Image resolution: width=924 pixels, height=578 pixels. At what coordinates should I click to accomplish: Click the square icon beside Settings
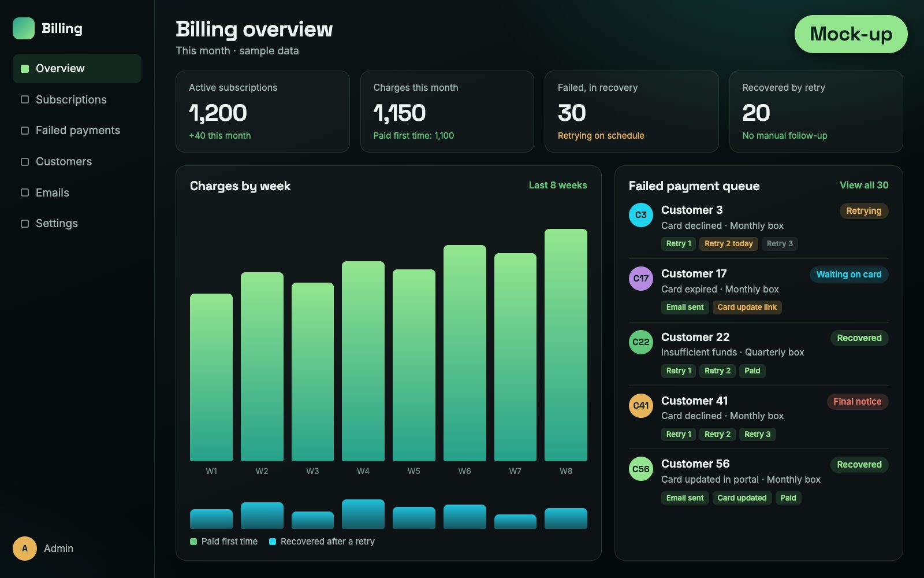point(25,224)
